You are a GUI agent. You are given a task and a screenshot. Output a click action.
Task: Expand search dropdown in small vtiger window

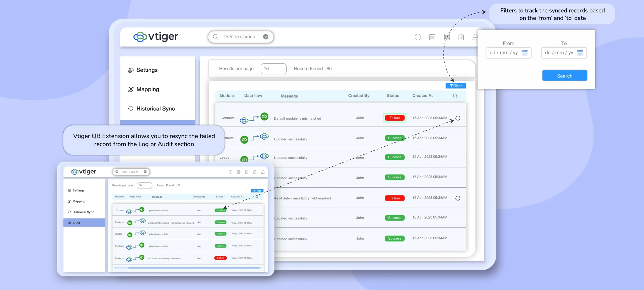(x=145, y=172)
